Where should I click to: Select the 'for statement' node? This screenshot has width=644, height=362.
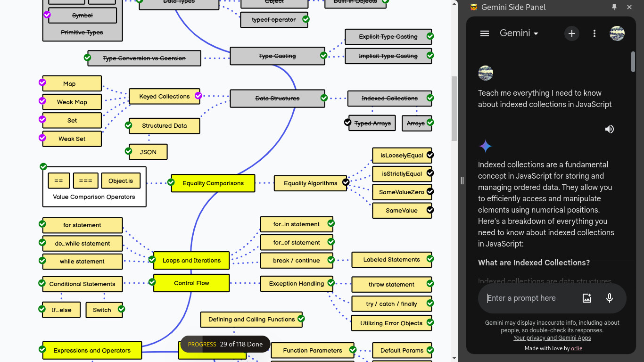coord(83,225)
